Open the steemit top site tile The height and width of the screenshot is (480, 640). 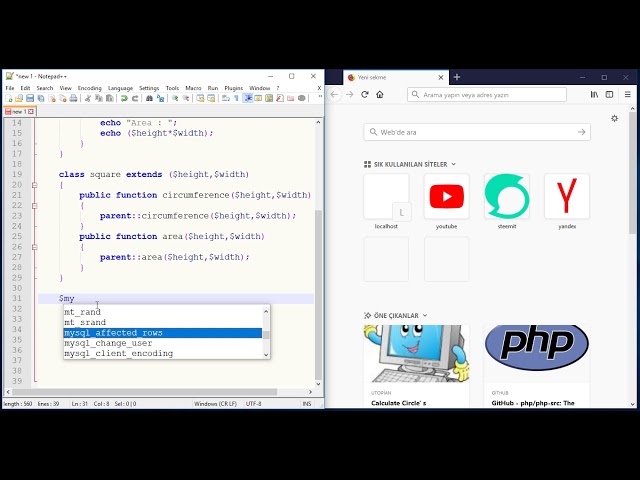(x=507, y=202)
